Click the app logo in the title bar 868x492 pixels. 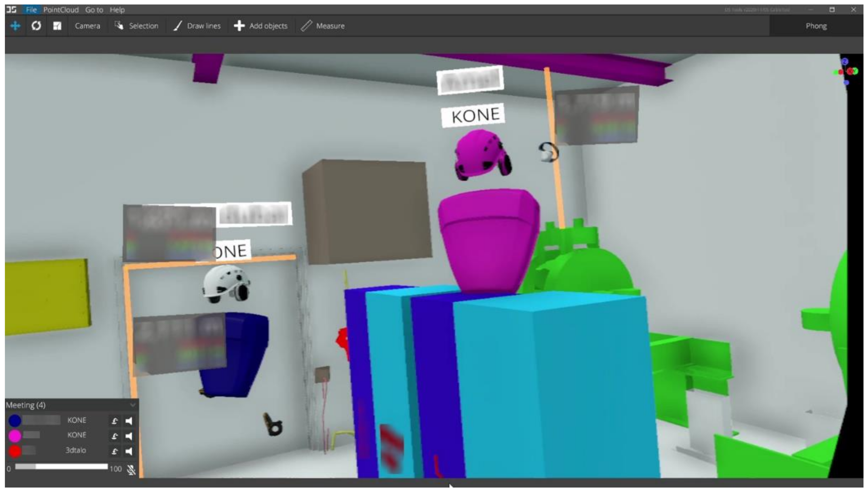click(11, 9)
